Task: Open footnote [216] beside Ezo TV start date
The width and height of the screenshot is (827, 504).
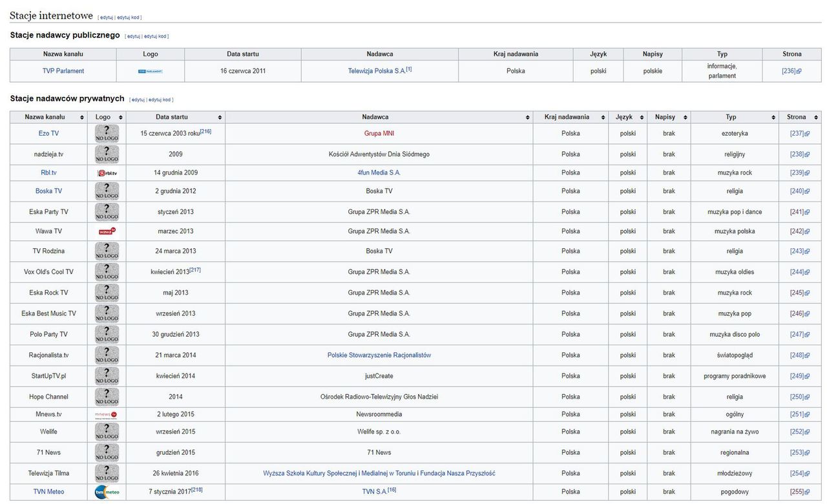Action: (x=206, y=131)
